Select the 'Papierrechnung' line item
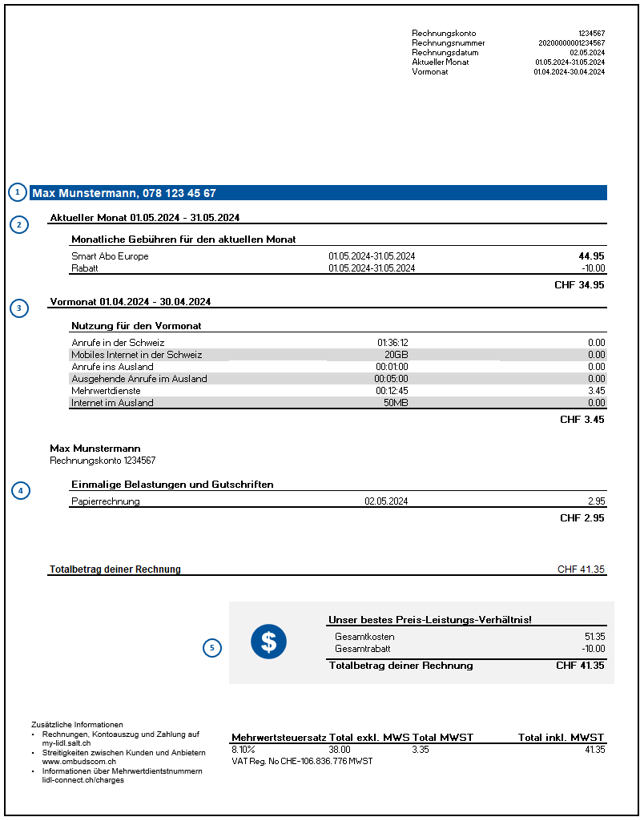This screenshot has width=644, height=821. tap(106, 501)
